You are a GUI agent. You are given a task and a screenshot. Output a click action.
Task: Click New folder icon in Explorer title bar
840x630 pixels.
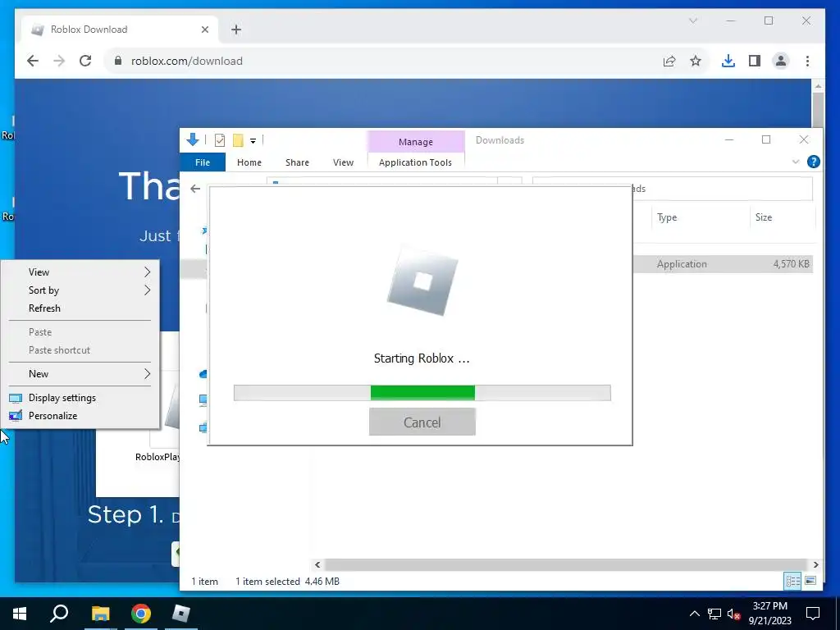coord(238,140)
